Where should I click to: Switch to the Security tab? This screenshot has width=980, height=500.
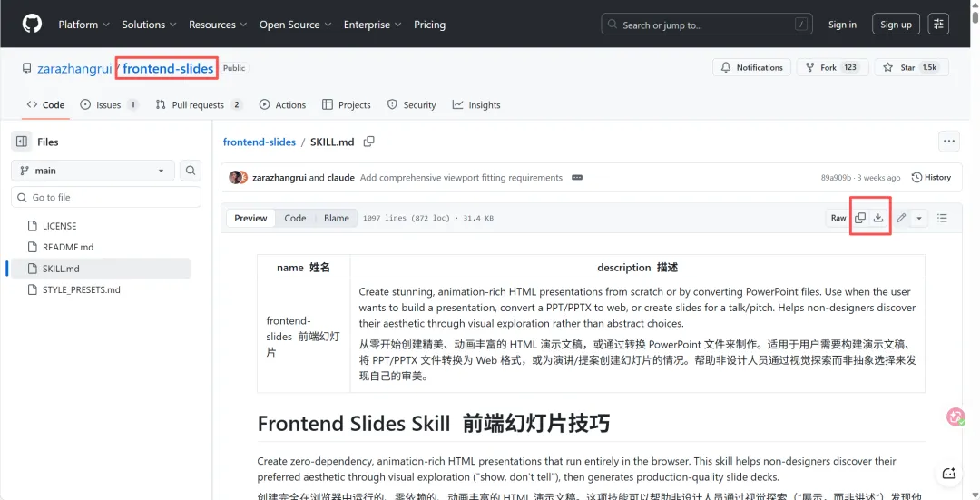coord(411,105)
